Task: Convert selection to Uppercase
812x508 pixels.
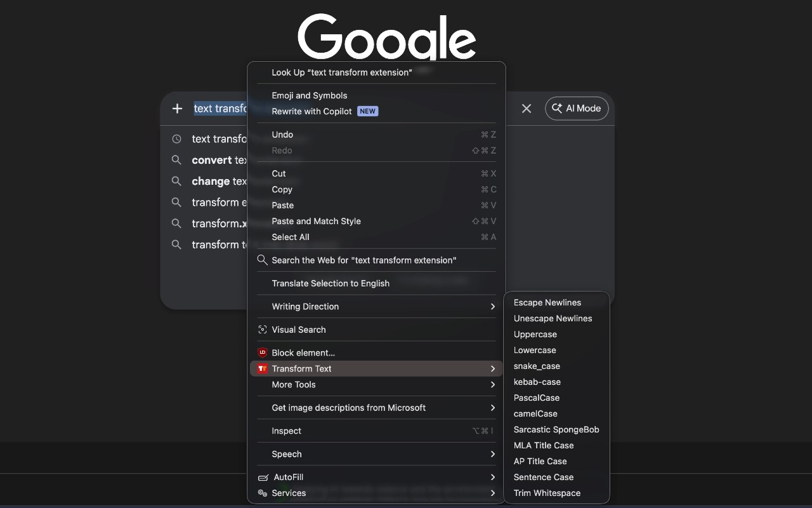Action: [556, 334]
